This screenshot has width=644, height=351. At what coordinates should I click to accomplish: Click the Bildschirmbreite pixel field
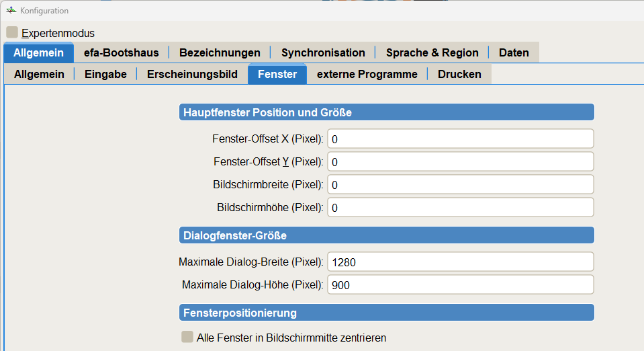(x=460, y=184)
